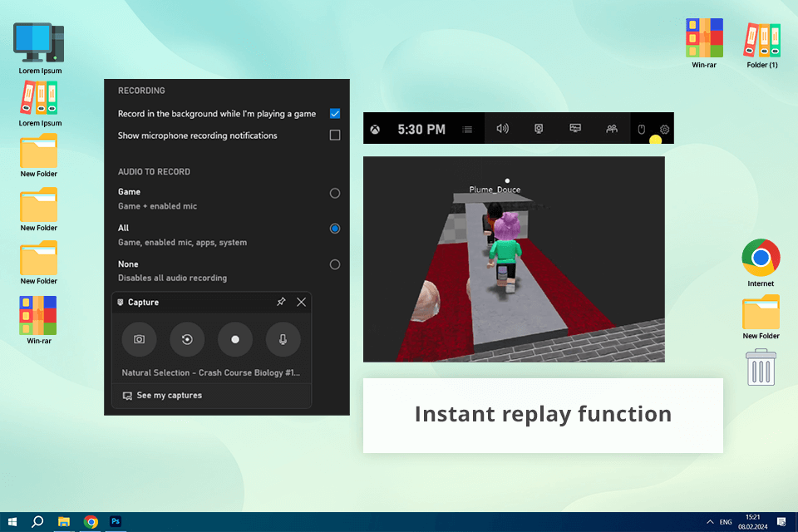Select All audio radio option
This screenshot has width=798, height=532.
[x=335, y=229]
